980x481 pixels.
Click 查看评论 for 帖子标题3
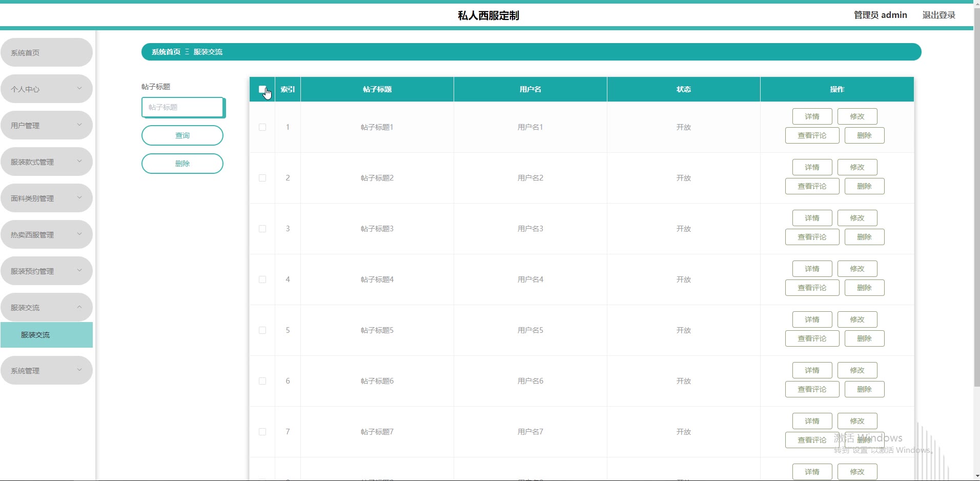[x=812, y=237]
